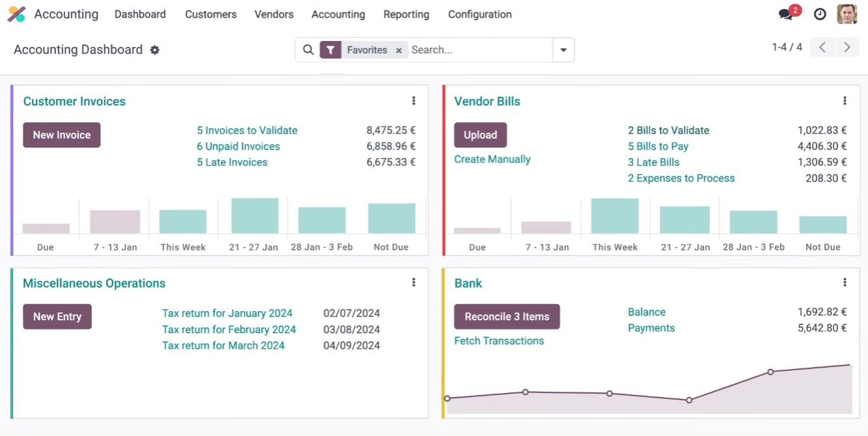Image resolution: width=868 pixels, height=436 pixels.
Task: Open Miscellaneous Operations three-dot menu
Action: click(x=413, y=282)
